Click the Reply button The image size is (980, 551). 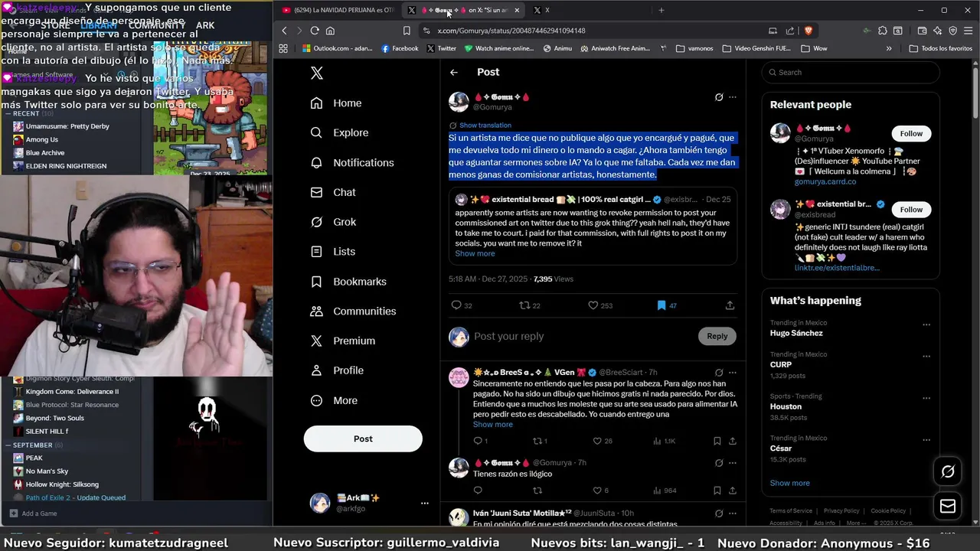point(717,336)
